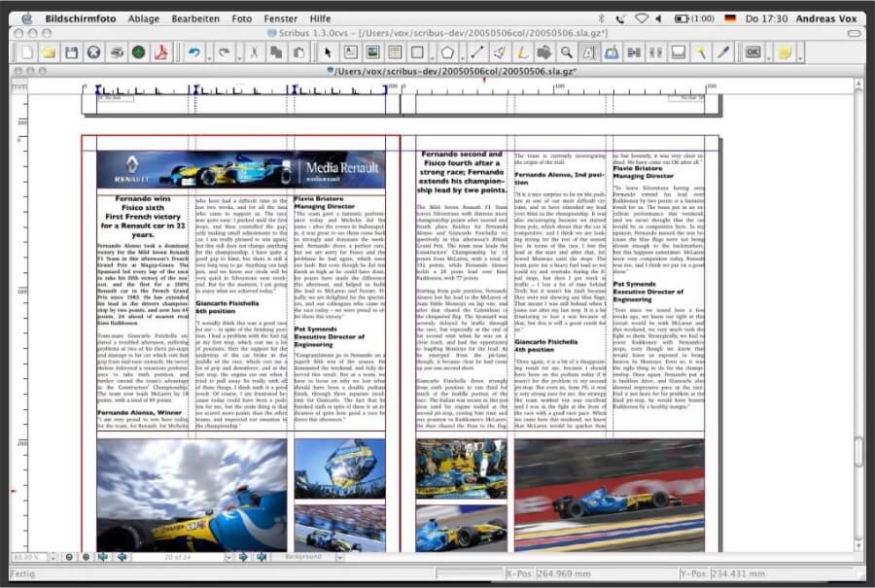Viewport: 875px width, 588px height.
Task: Click the PDF OK button tool
Action: coord(753,53)
